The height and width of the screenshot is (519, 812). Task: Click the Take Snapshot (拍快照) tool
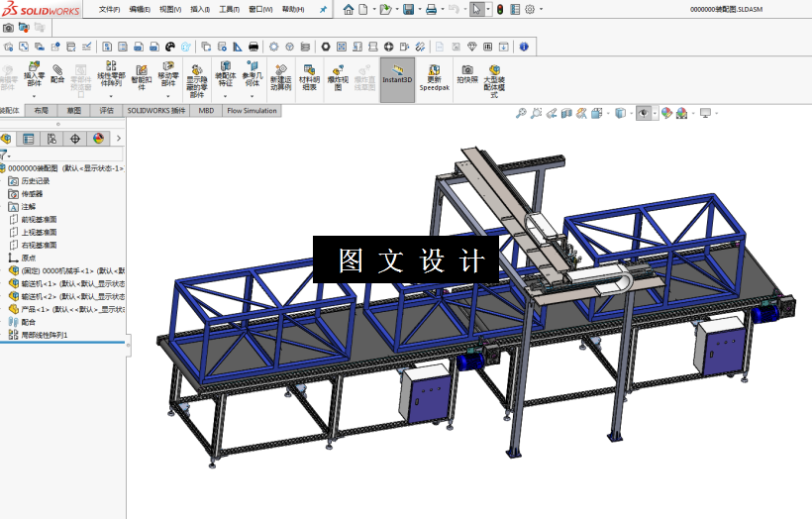(467, 74)
